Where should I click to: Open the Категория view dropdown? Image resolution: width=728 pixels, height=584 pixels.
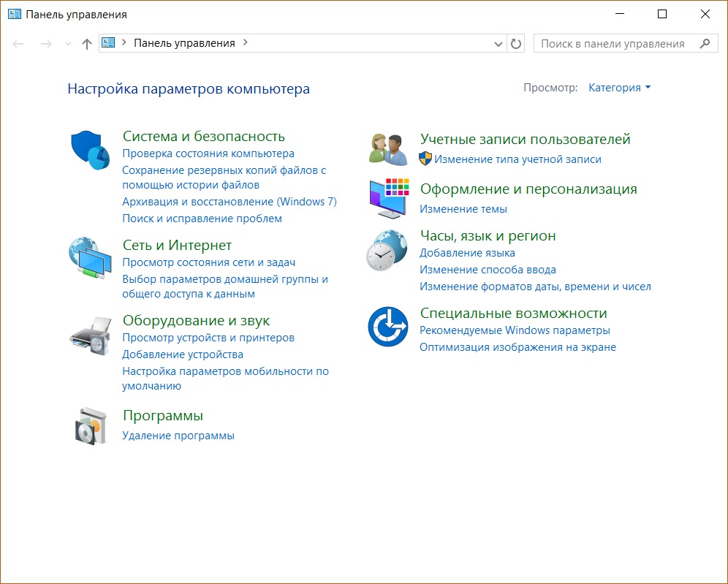[x=619, y=88]
